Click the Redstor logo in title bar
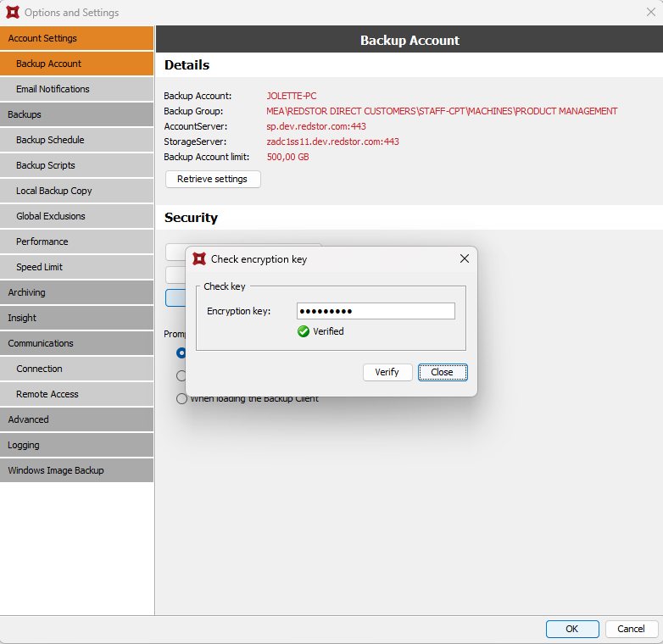 13,12
